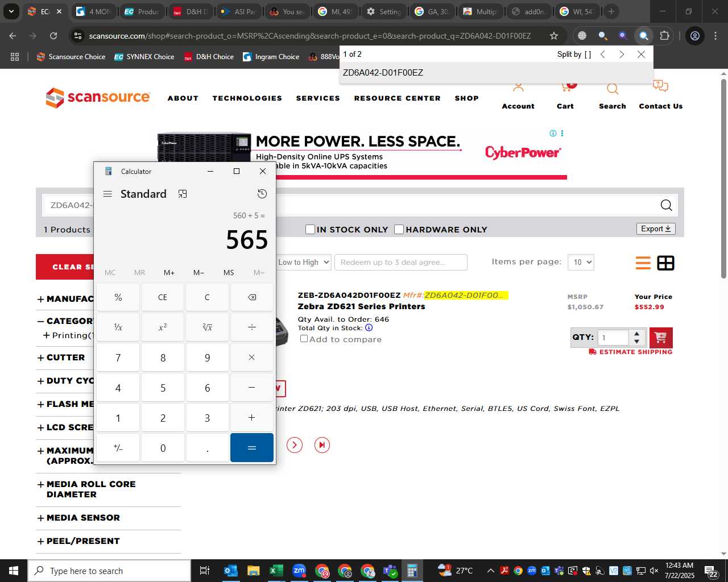Jump to last results page
Viewport: 728px width, 582px height.
322,445
